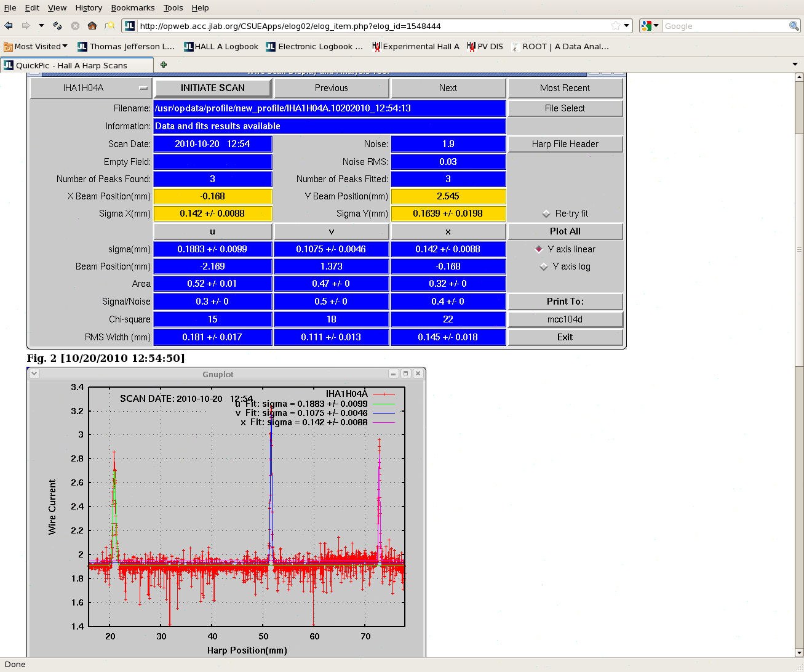This screenshot has height=672, width=804.
Task: Open the Gnuplot window menu icon
Action: pos(34,374)
